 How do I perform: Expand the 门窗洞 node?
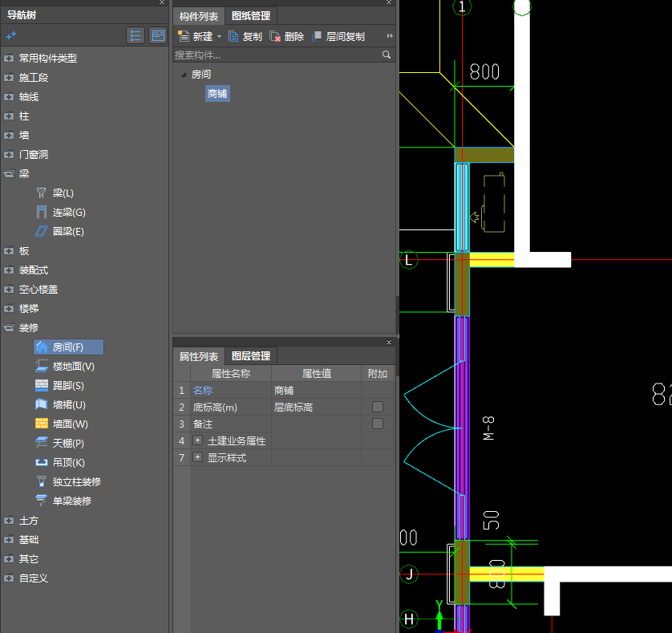[9, 154]
